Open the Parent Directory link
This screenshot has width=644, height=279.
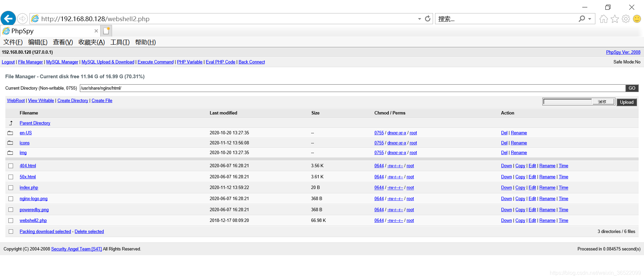pyautogui.click(x=35, y=123)
